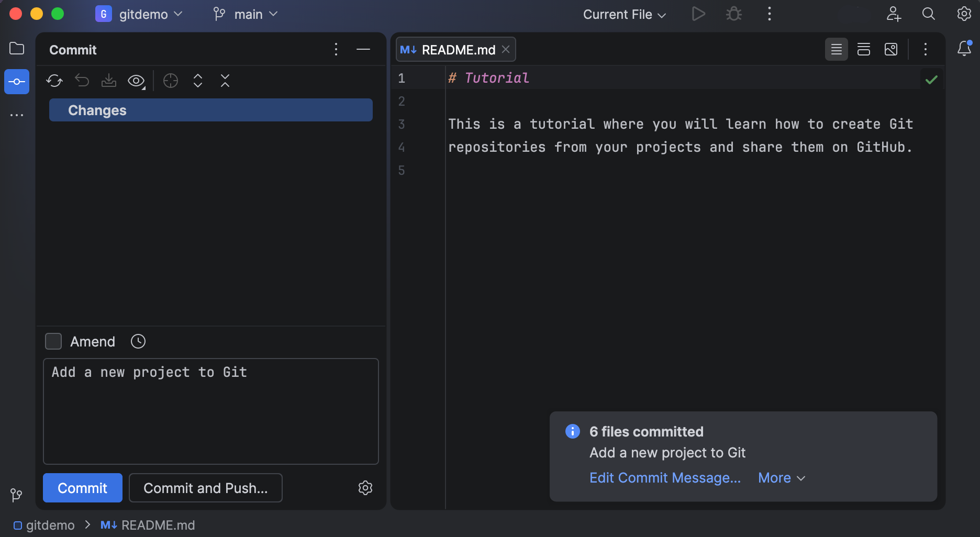Show commit message history clock icon
The width and height of the screenshot is (980, 537).
[x=138, y=341]
